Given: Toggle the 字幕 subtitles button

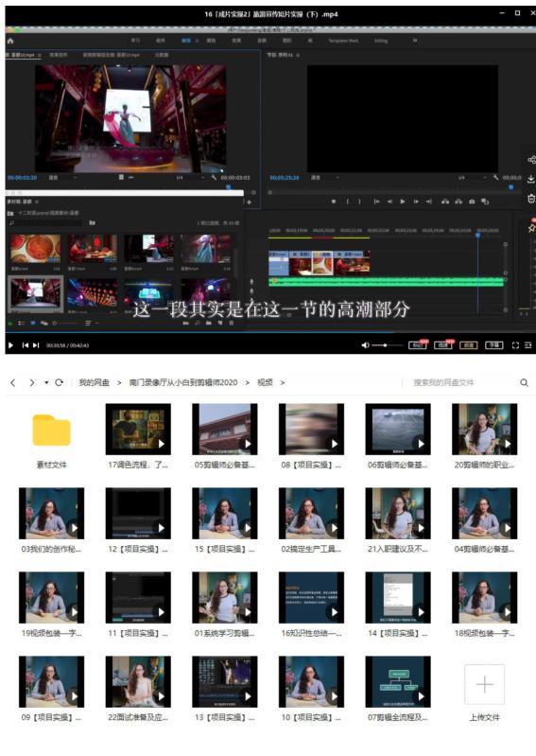Looking at the screenshot, I should coord(493,345).
